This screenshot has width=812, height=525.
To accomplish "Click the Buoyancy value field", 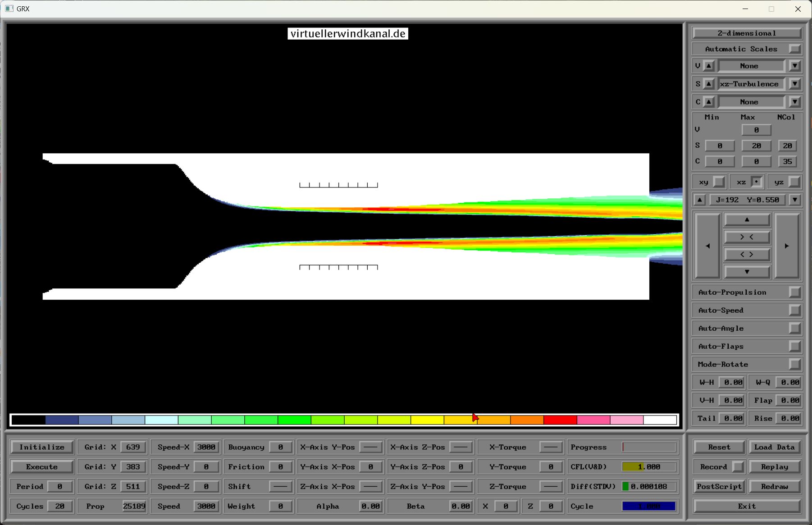I will click(x=280, y=447).
